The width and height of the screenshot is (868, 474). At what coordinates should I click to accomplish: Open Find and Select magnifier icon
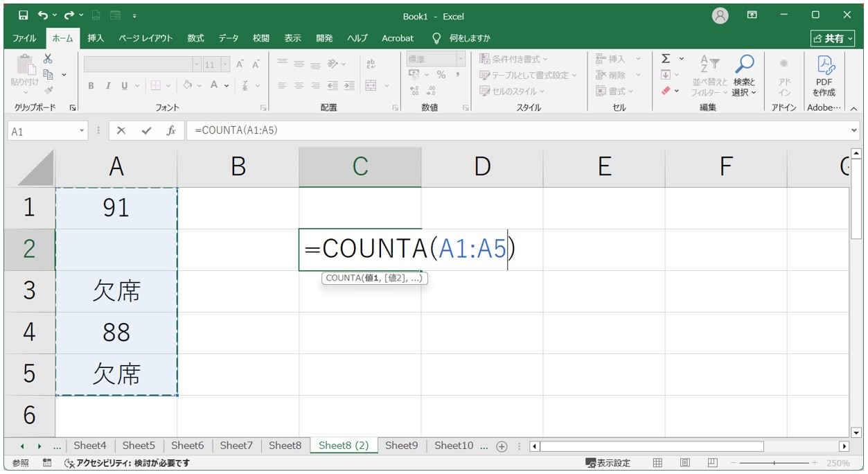click(744, 75)
